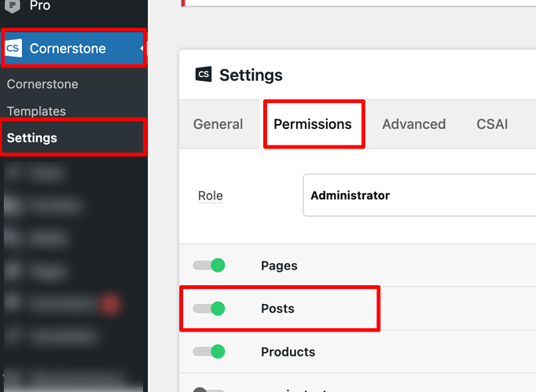Open the Cornerstone submenu link
Image resolution: width=536 pixels, height=392 pixels.
pyautogui.click(x=42, y=84)
